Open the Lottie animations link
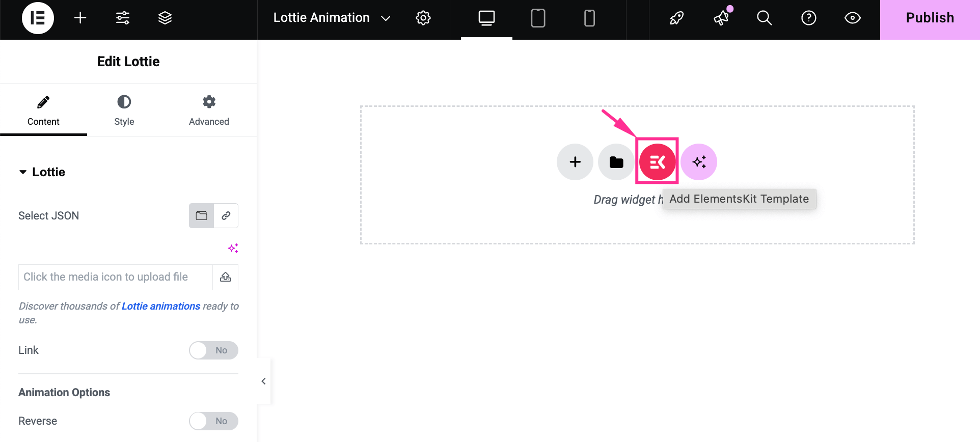 pos(161,306)
